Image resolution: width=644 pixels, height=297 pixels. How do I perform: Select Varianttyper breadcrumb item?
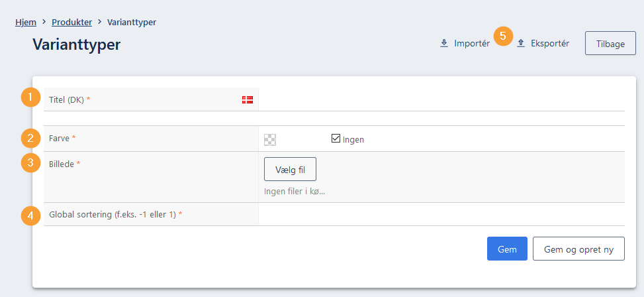132,23
